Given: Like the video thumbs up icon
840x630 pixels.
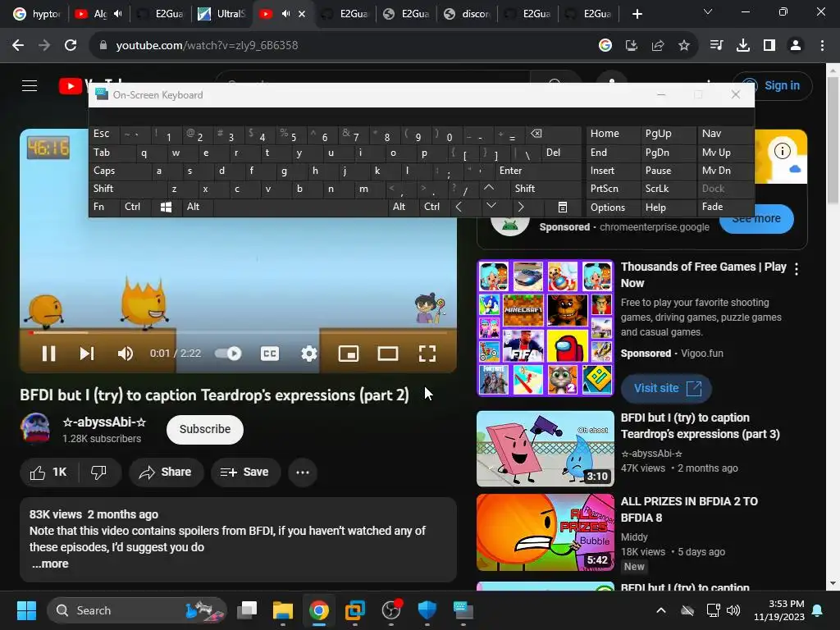Looking at the screenshot, I should (x=48, y=472).
